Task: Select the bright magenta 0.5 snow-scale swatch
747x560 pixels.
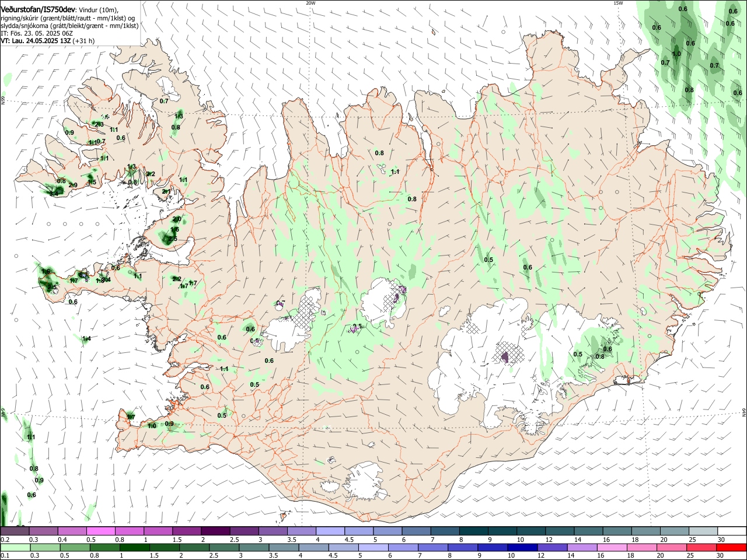Action: 101,531
